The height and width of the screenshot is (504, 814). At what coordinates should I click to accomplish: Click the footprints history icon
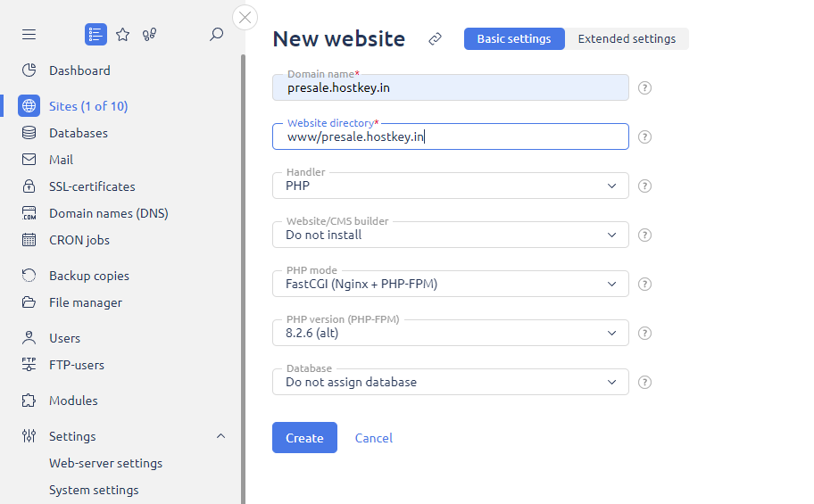pyautogui.click(x=149, y=34)
